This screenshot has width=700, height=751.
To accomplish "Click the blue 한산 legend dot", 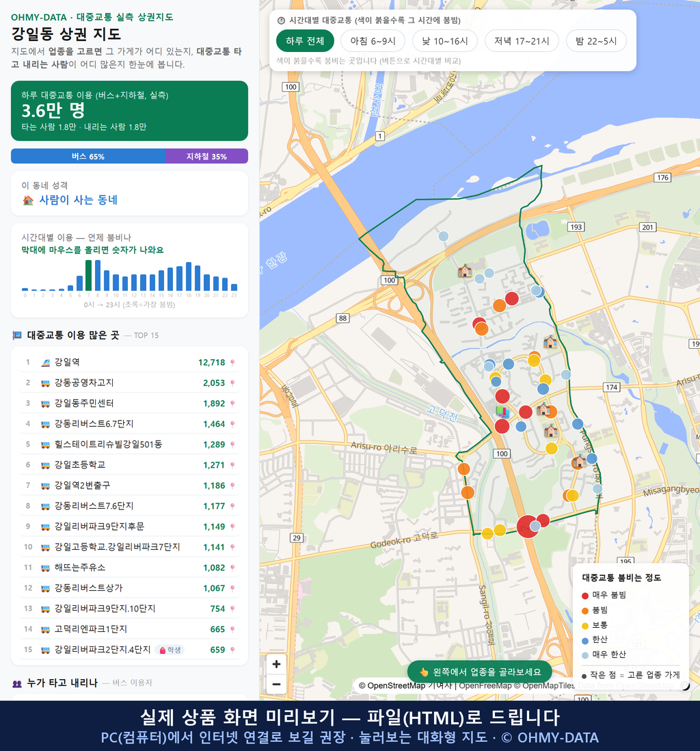I will (584, 640).
